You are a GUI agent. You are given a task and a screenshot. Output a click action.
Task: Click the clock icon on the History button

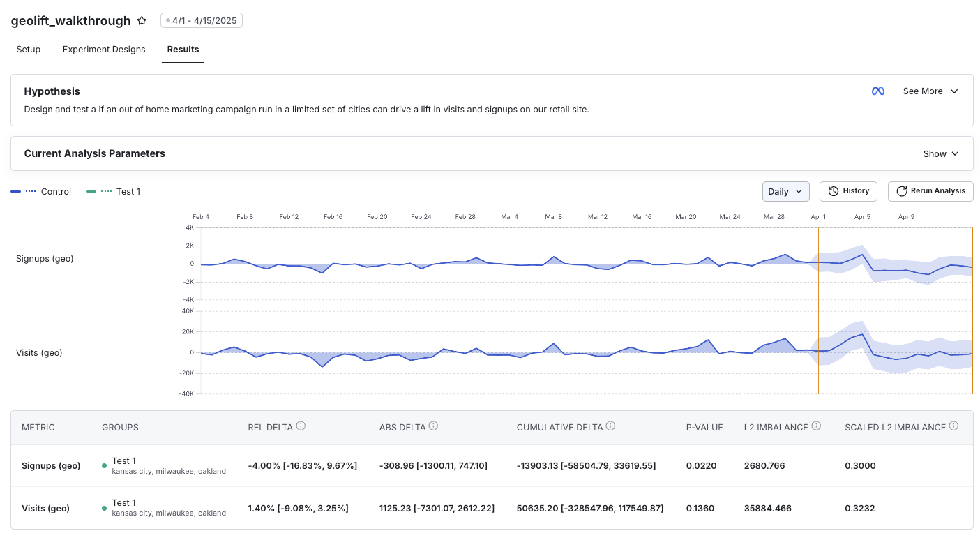pyautogui.click(x=835, y=190)
